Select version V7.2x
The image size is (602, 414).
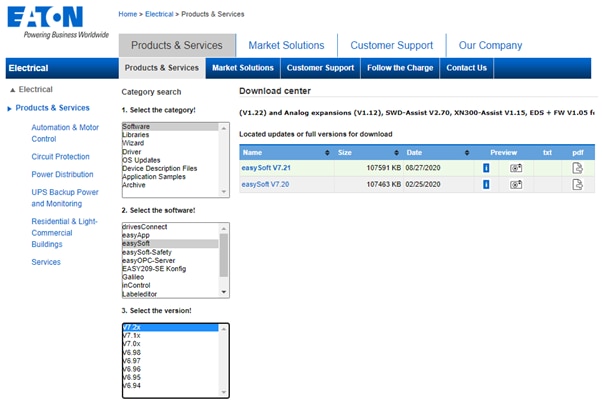pos(170,327)
